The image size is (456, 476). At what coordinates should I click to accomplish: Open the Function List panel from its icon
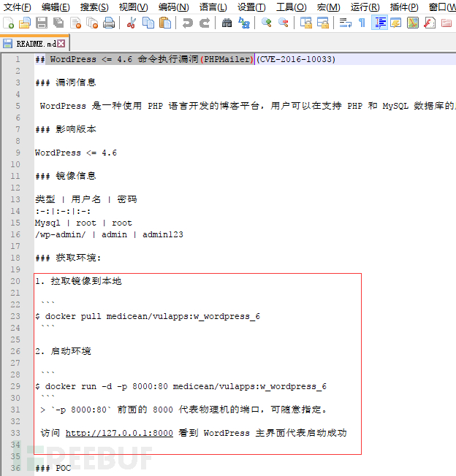point(430,23)
